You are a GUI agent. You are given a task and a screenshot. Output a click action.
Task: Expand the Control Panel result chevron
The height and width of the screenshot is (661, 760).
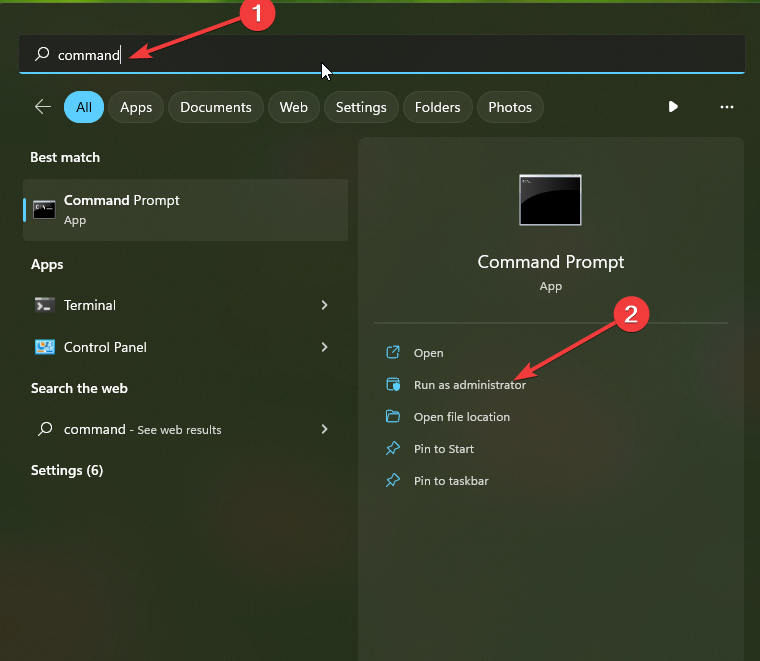click(324, 347)
